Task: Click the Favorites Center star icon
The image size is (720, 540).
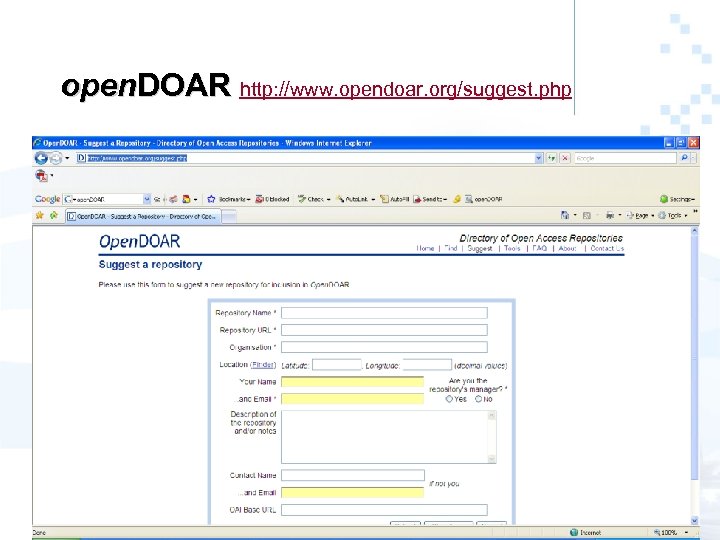Action: tap(39, 215)
